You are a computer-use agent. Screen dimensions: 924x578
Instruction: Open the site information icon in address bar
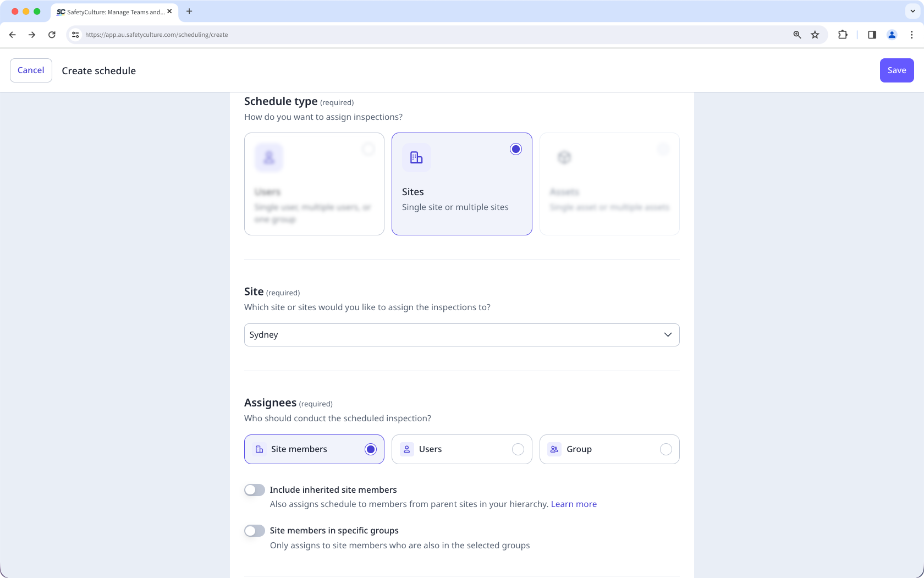pyautogui.click(x=75, y=35)
